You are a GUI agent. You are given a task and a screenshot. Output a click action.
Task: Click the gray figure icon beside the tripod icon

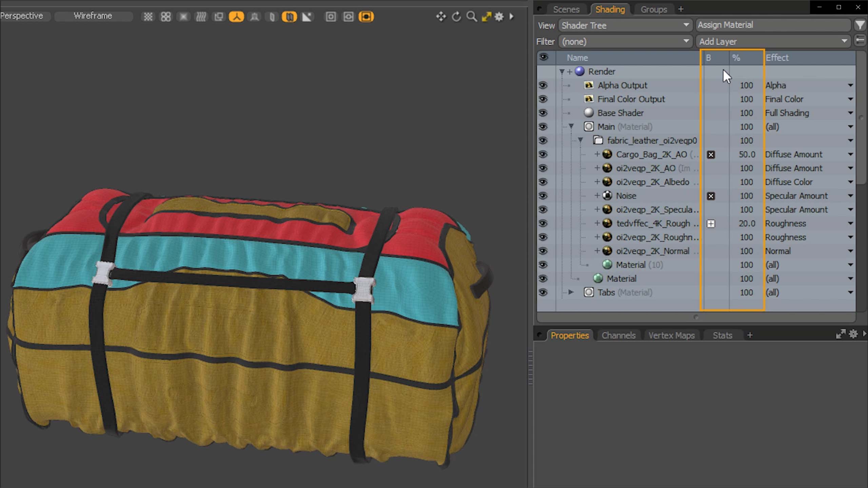tap(254, 17)
